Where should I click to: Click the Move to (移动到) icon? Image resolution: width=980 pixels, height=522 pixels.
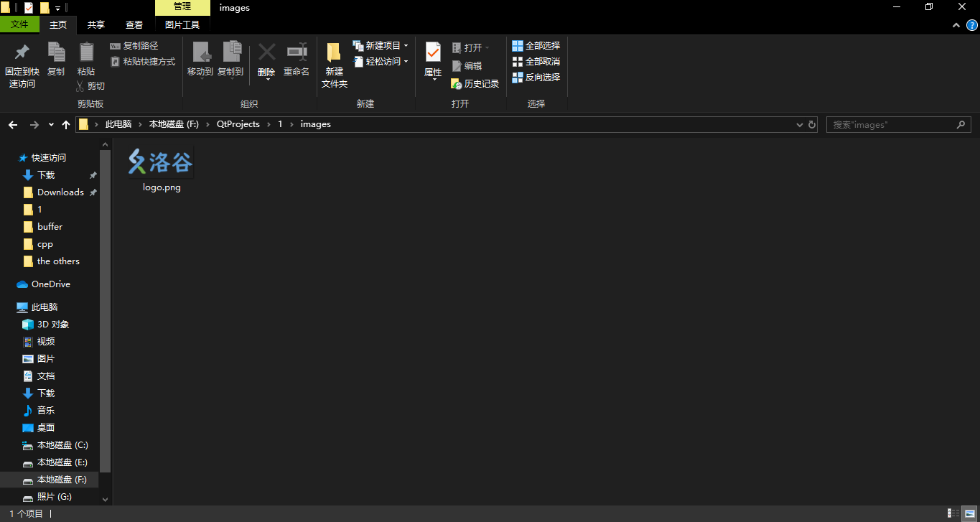click(200, 52)
